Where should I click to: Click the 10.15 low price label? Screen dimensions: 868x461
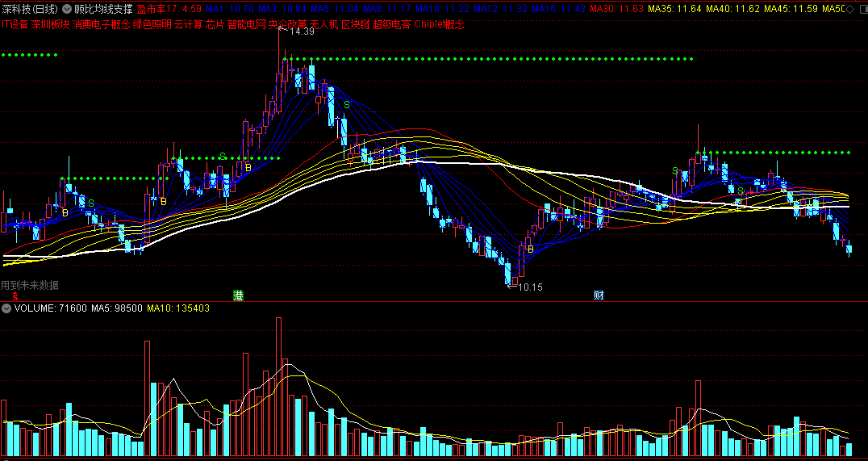click(x=530, y=287)
